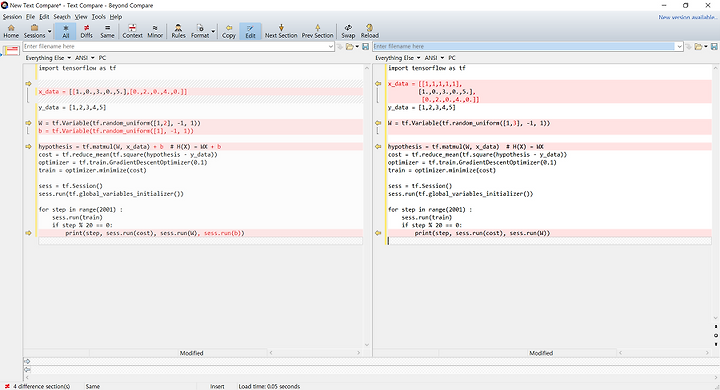Toggle the Diffs display filter
This screenshot has height=390, width=720.
(x=86, y=31)
